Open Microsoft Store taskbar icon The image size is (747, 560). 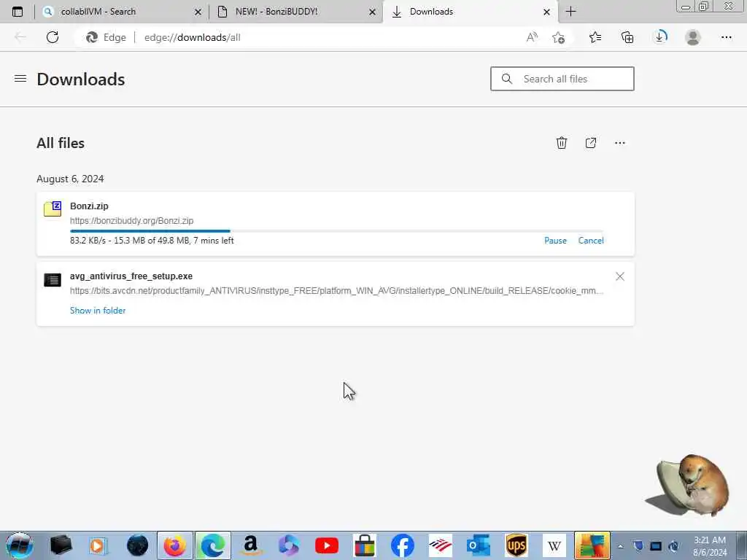pos(365,545)
